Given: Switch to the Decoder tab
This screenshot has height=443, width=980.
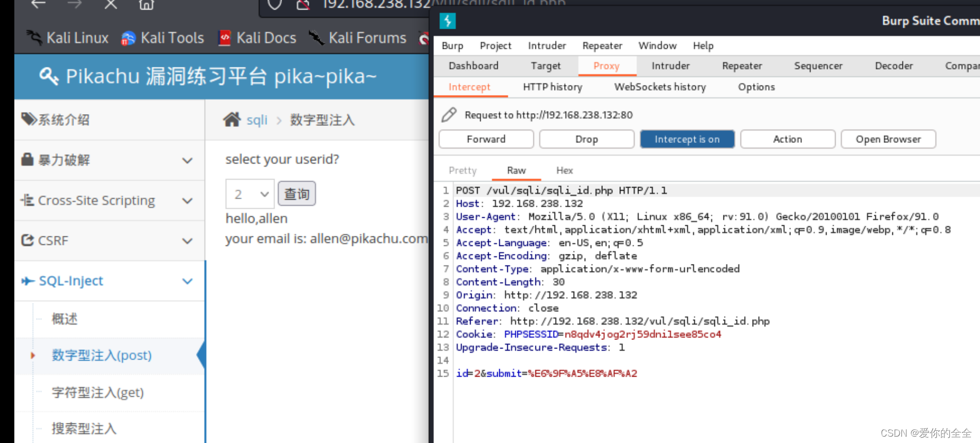Looking at the screenshot, I should point(894,66).
